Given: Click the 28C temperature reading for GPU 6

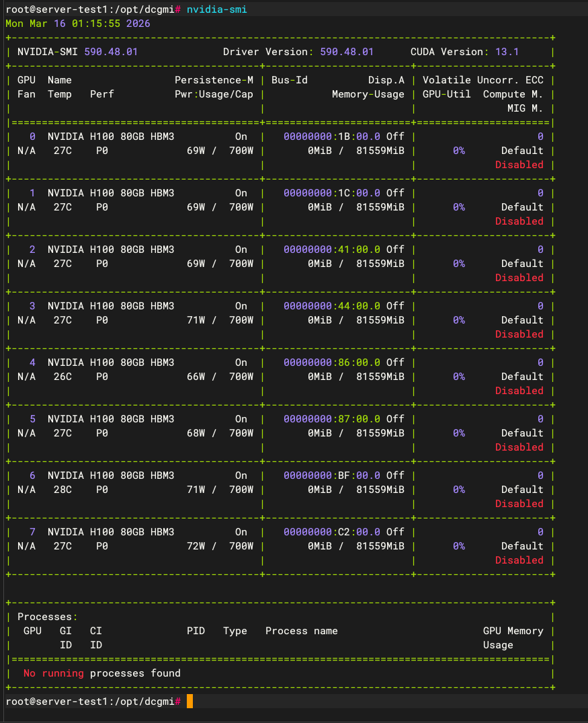Looking at the screenshot, I should tap(62, 490).
